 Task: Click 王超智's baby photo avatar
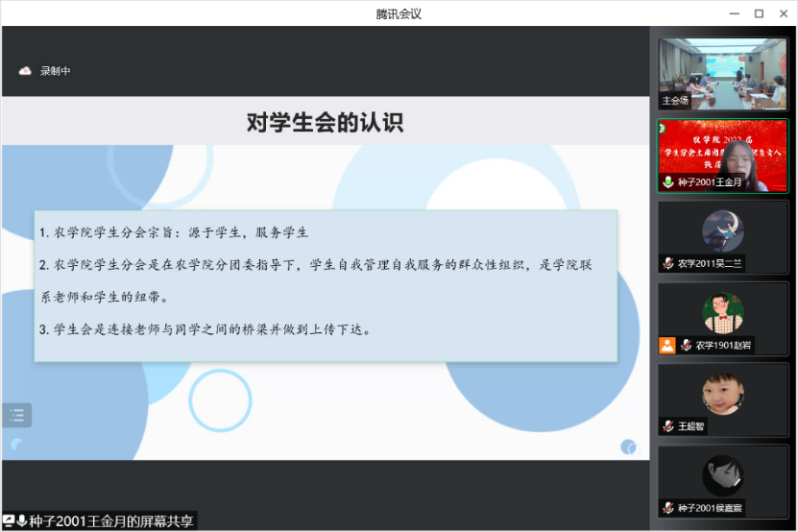tap(723, 394)
